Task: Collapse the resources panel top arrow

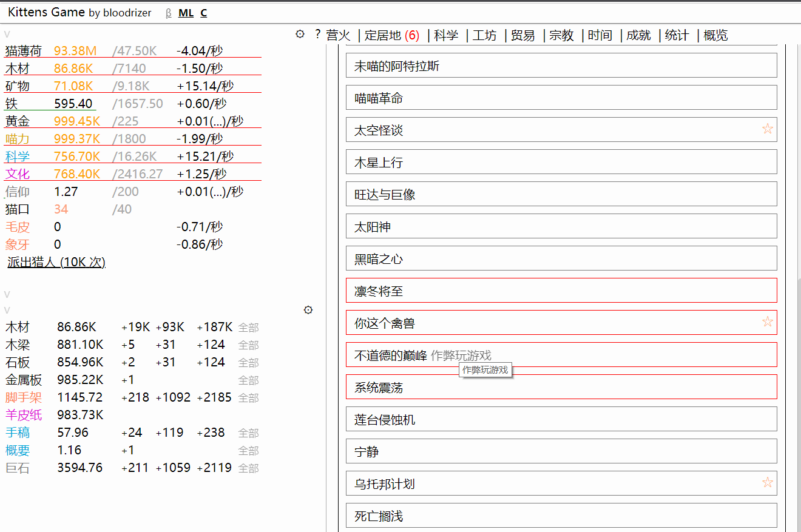Action: point(7,35)
